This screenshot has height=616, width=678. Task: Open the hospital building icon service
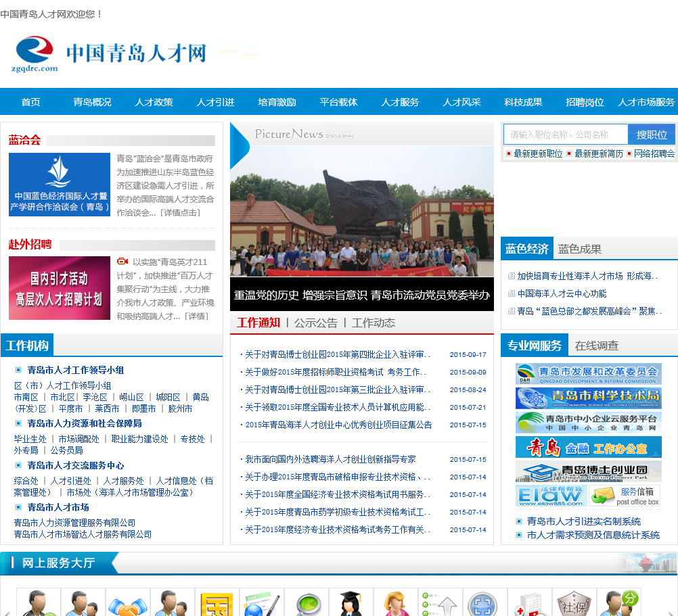[530, 603]
